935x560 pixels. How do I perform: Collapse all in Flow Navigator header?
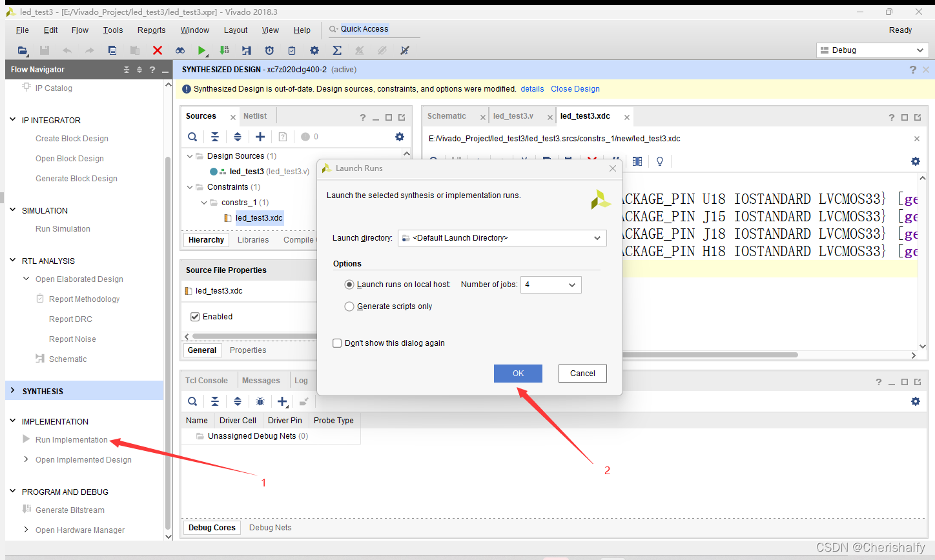click(127, 70)
